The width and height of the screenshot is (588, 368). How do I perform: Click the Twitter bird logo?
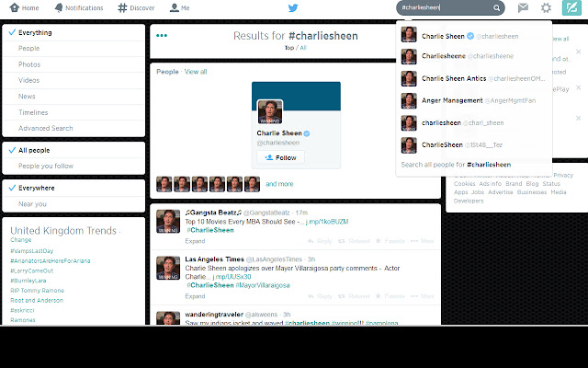[293, 8]
